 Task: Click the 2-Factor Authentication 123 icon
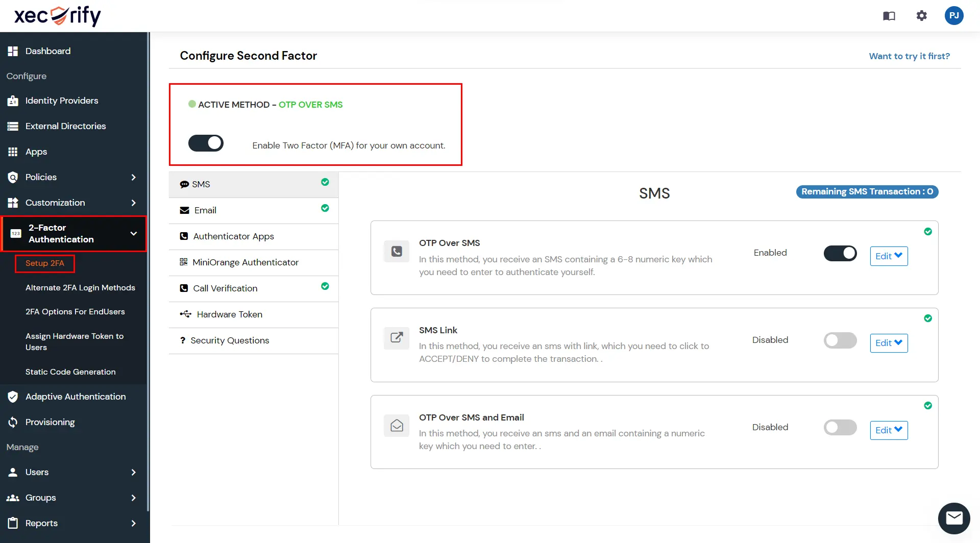click(16, 233)
